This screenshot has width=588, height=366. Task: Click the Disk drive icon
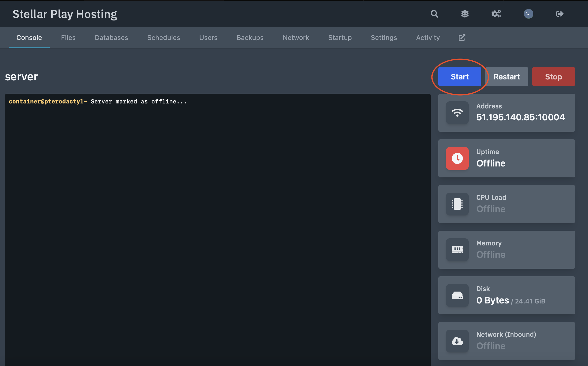click(457, 295)
